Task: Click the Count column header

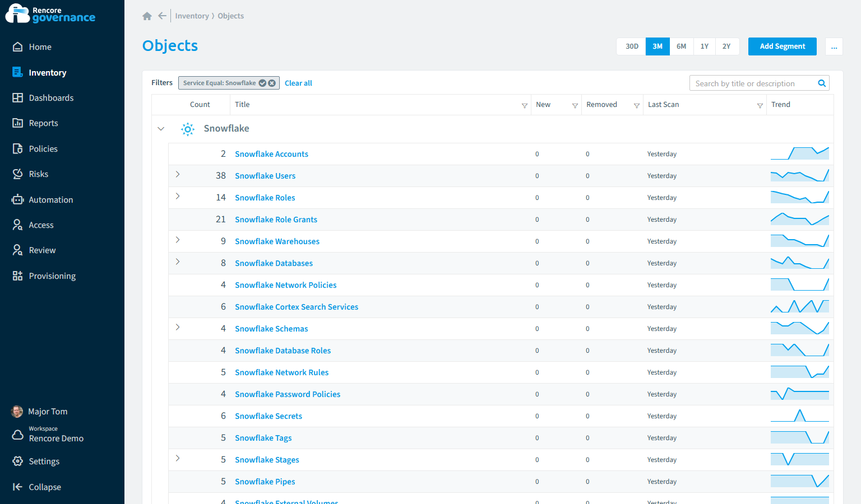Action: click(200, 105)
